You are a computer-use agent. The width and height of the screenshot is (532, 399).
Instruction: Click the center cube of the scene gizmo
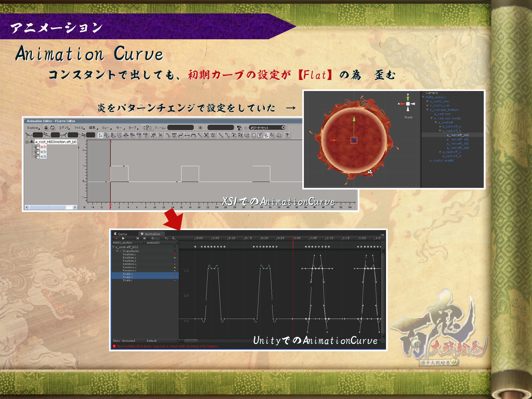click(408, 104)
